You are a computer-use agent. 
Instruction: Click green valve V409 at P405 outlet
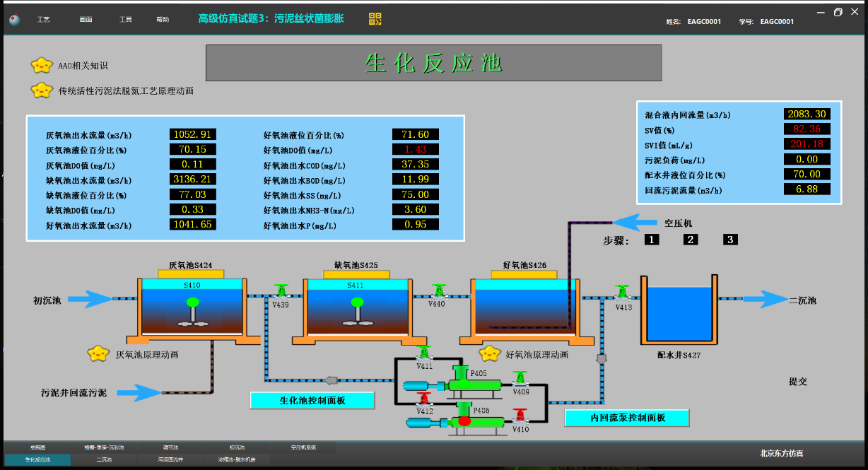[520, 379]
